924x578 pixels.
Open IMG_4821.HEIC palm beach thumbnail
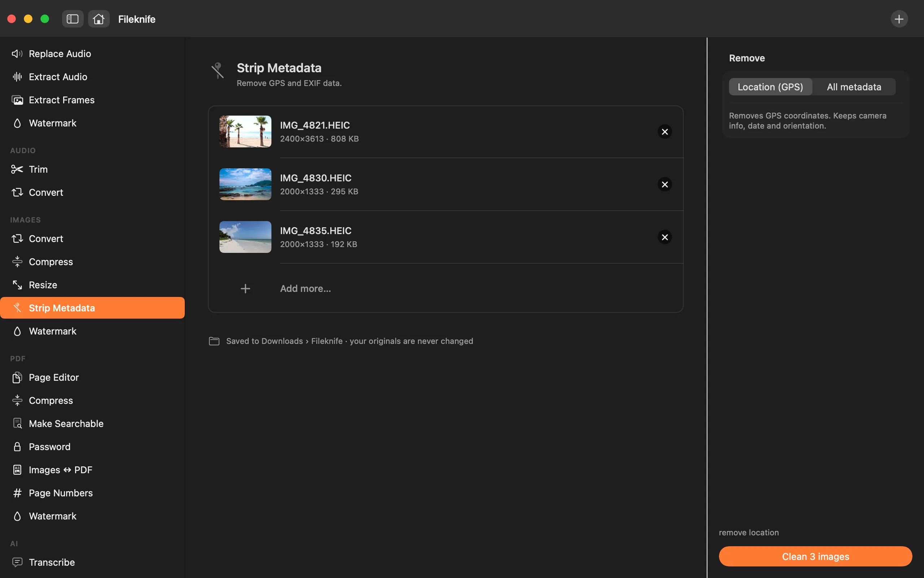point(245,131)
